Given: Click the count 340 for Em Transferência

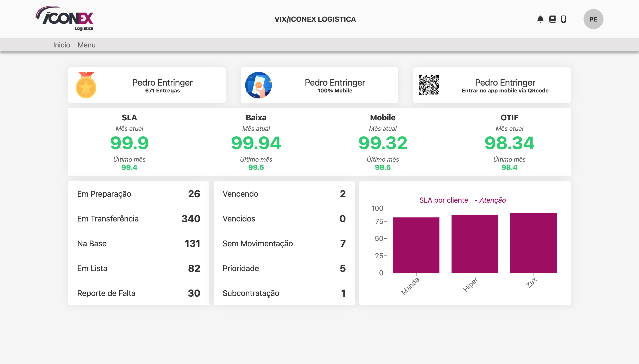Looking at the screenshot, I should (x=191, y=219).
